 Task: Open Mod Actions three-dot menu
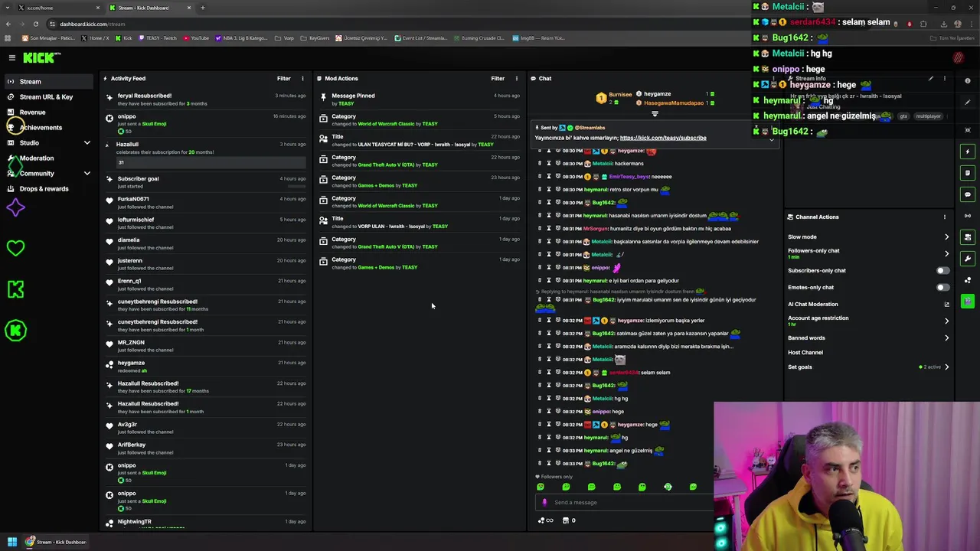pyautogui.click(x=516, y=78)
